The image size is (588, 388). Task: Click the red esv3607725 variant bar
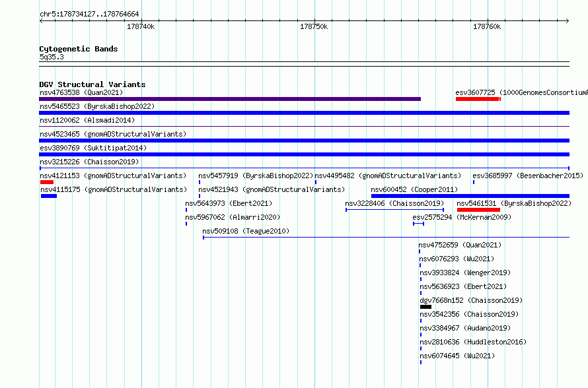478,99
